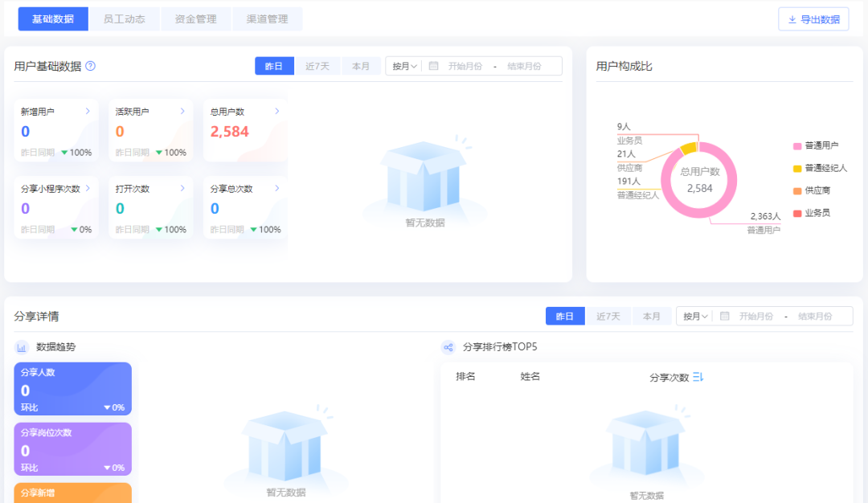Click 0% indicator in 分享小程序次数 card
This screenshot has width=868, height=503.
point(81,229)
